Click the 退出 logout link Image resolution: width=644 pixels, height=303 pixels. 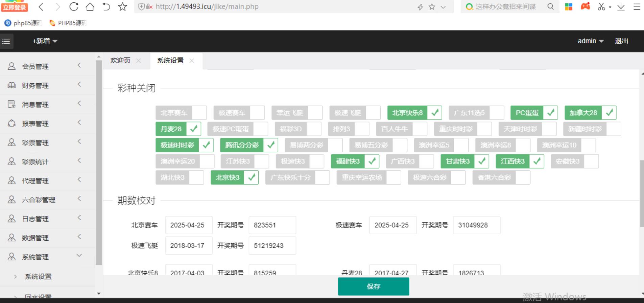point(621,41)
